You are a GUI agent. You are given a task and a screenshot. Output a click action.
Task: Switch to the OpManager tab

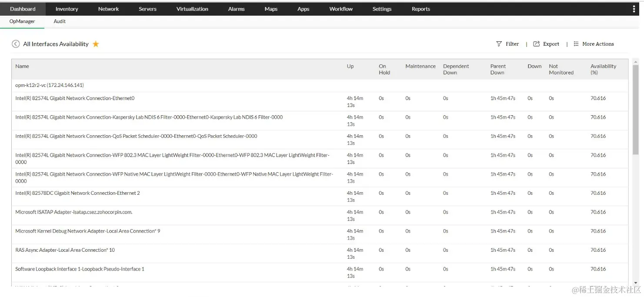[22, 21]
